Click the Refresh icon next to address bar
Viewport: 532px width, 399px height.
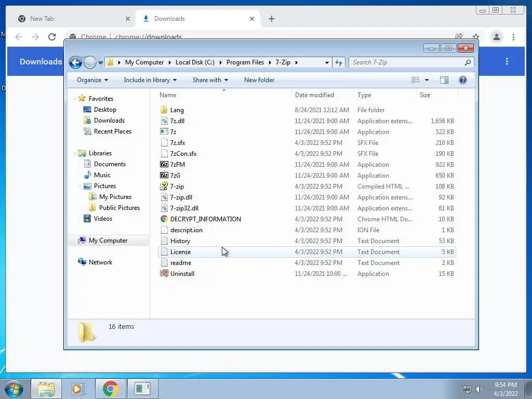[x=339, y=62]
